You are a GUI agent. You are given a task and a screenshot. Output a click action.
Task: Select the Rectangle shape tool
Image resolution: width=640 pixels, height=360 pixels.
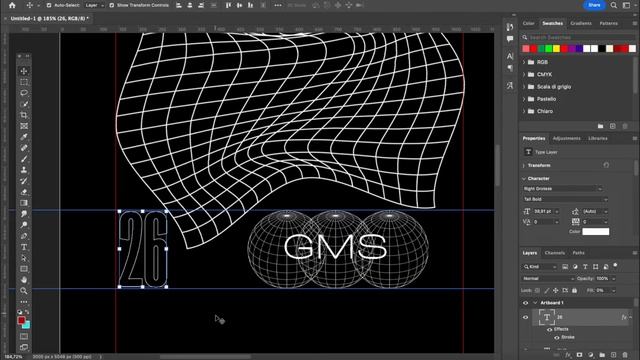[24, 269]
